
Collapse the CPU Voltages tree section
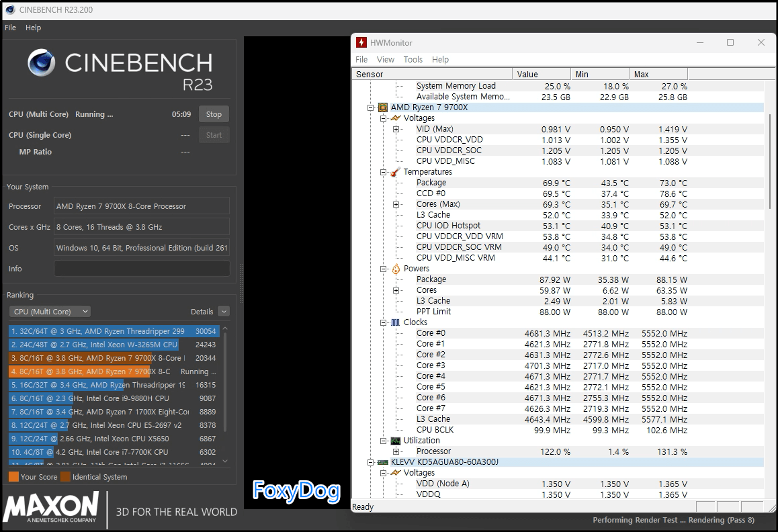pyautogui.click(x=383, y=119)
